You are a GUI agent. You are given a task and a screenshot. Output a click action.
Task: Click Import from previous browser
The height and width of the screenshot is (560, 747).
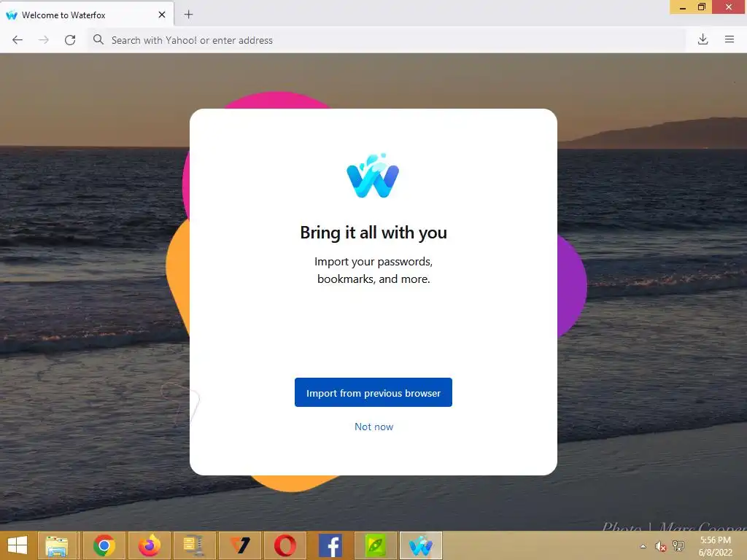pos(373,392)
